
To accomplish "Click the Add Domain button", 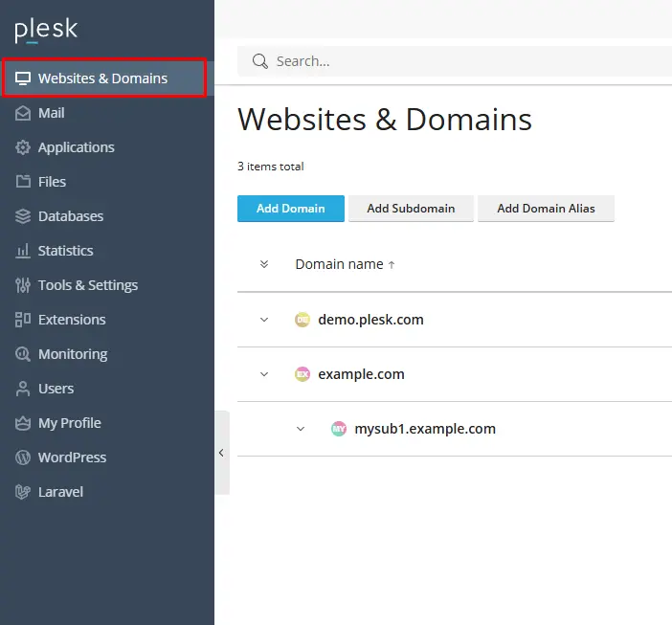I will coord(291,209).
